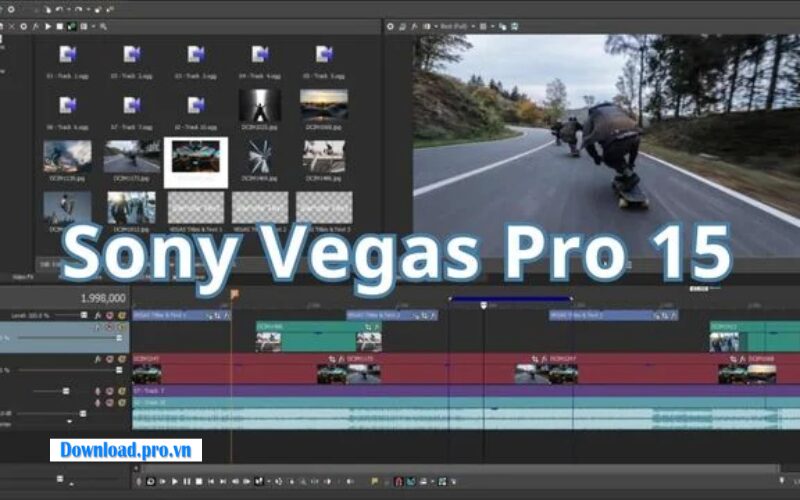Search media bins with magnifier icon

(x=104, y=27)
